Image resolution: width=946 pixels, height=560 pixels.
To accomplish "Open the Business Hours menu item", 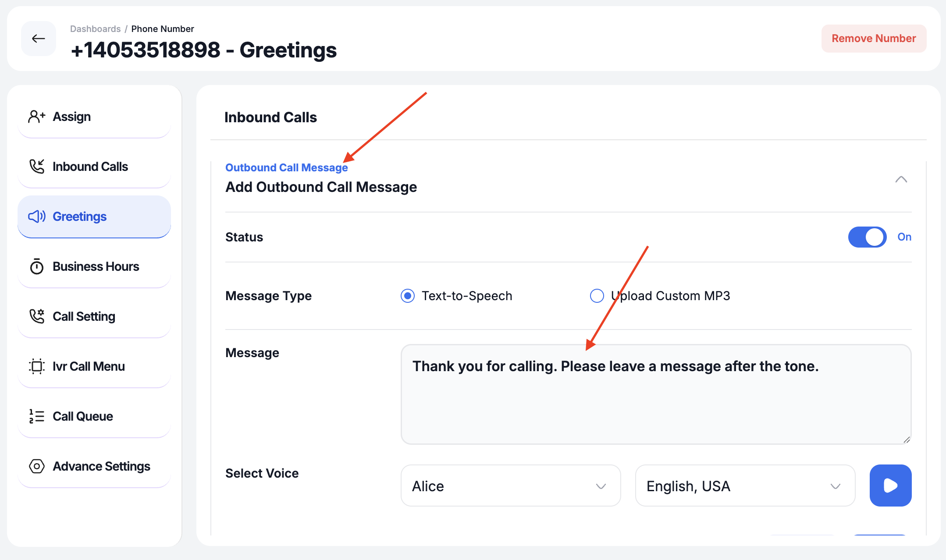I will [x=94, y=266].
